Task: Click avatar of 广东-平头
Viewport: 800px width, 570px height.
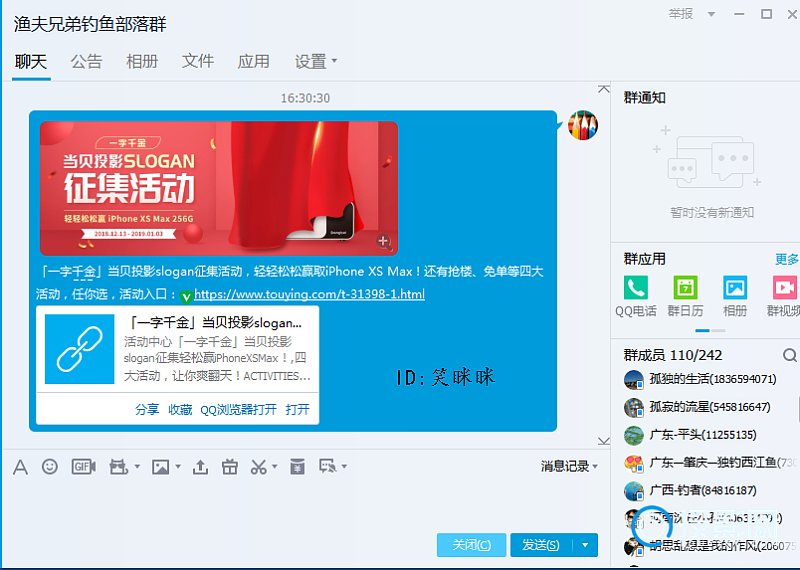Action: click(x=634, y=435)
